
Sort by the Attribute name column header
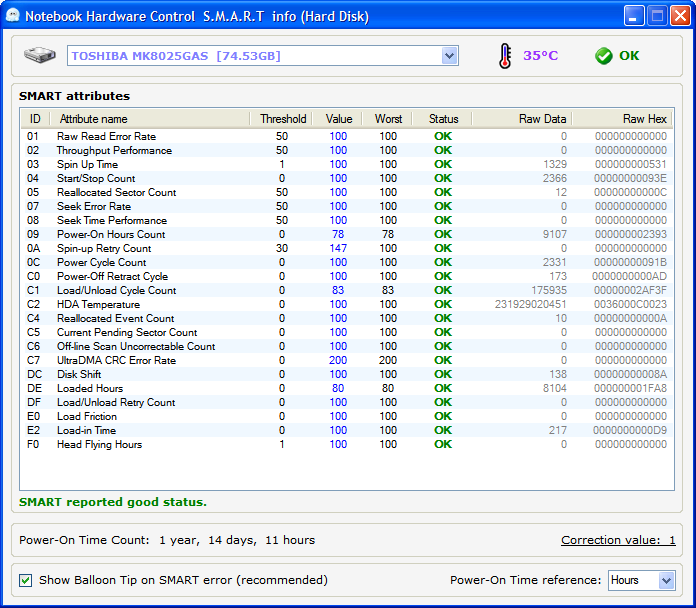150,119
